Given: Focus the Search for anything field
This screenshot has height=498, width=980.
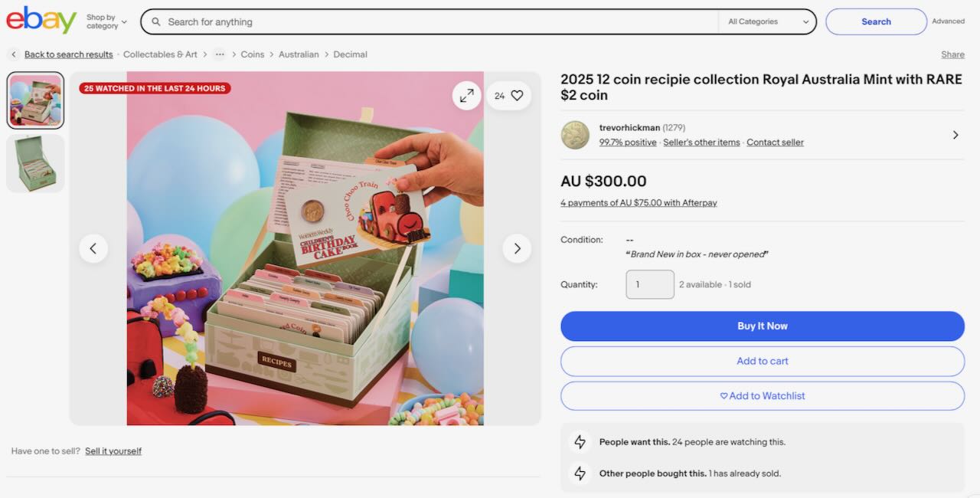Looking at the screenshot, I should coord(436,21).
